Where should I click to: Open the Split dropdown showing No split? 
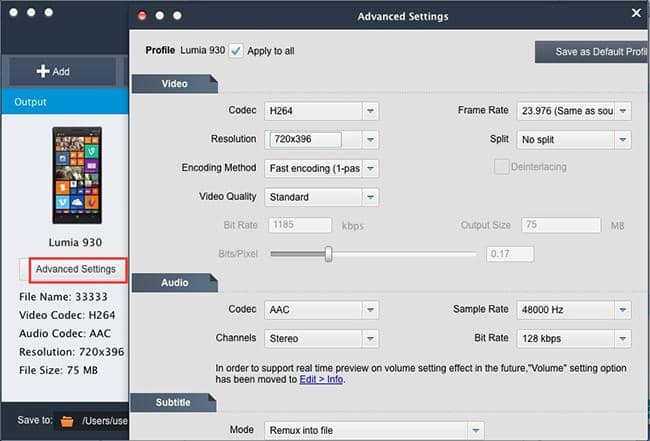(x=574, y=140)
